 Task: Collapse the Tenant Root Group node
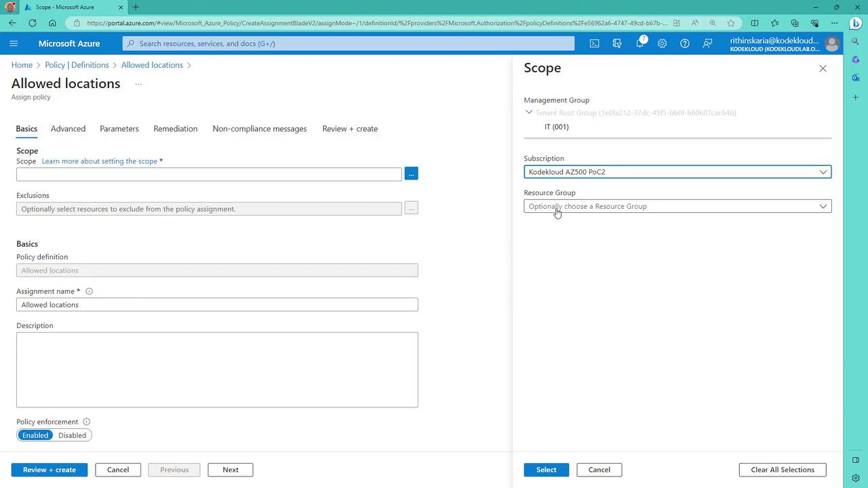pyautogui.click(x=529, y=113)
